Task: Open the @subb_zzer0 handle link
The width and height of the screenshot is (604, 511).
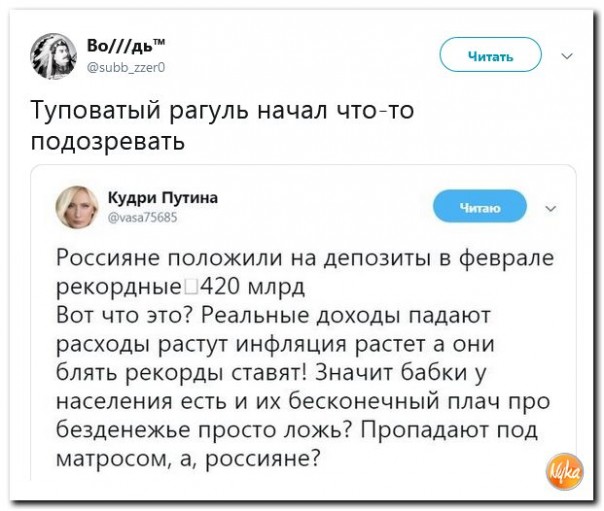Action: tap(128, 66)
